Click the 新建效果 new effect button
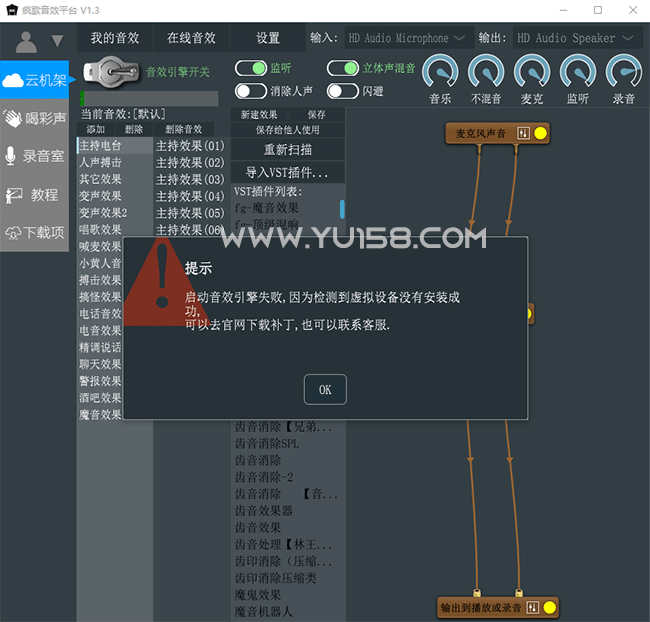Screen dimensions: 650x622 tap(259, 114)
